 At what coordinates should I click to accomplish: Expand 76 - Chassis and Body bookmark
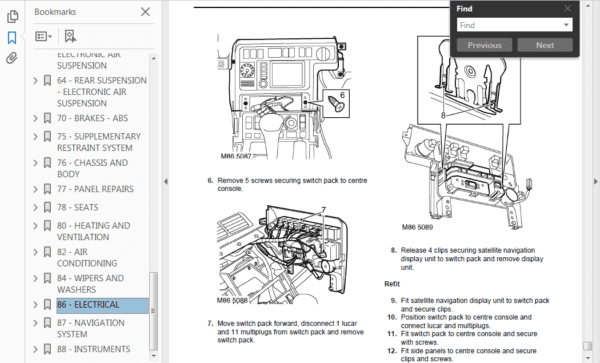[35, 163]
